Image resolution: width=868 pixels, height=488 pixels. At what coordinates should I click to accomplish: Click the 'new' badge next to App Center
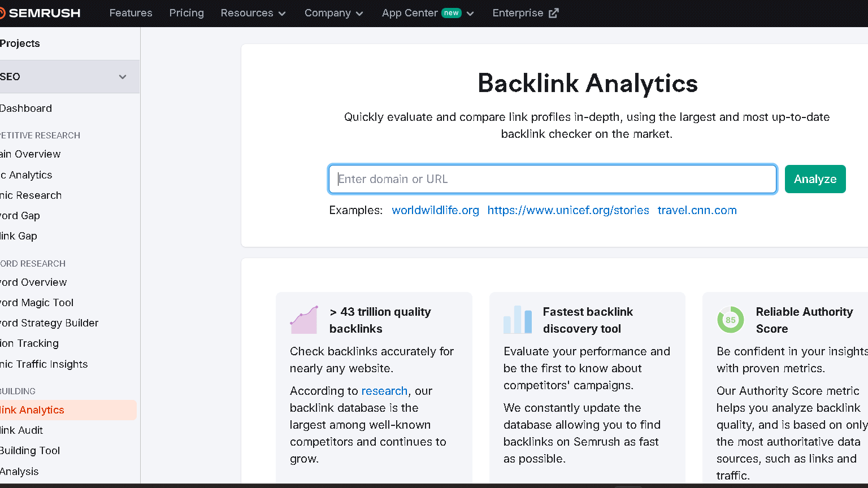pos(451,13)
